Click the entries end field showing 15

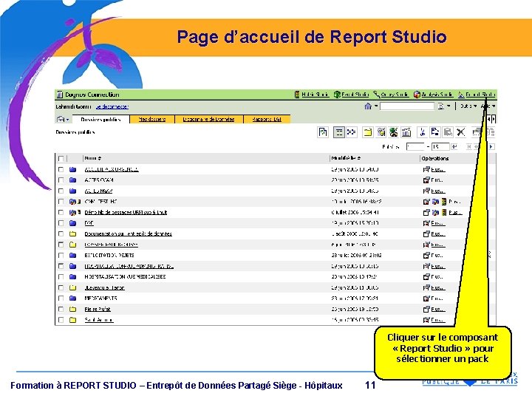[x=440, y=146]
